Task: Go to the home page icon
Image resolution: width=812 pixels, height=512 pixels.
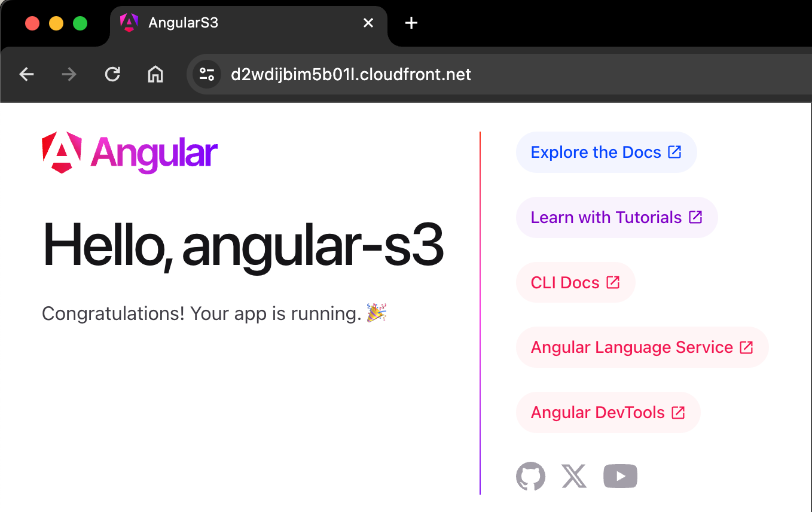Action: pyautogui.click(x=155, y=74)
